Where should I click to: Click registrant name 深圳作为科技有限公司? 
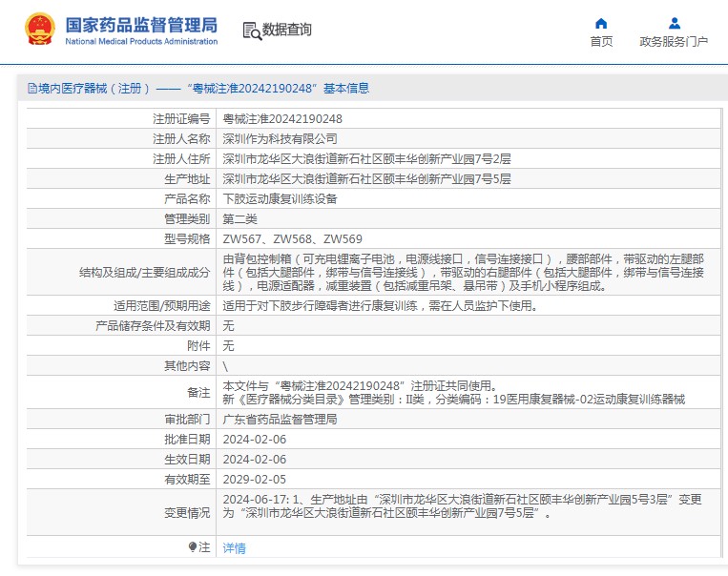(280, 139)
